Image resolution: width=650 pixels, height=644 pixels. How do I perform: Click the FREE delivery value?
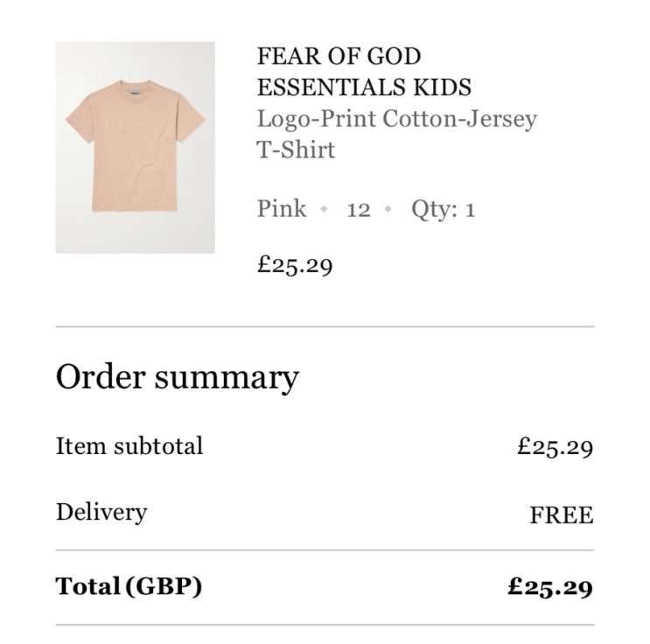pos(562,515)
